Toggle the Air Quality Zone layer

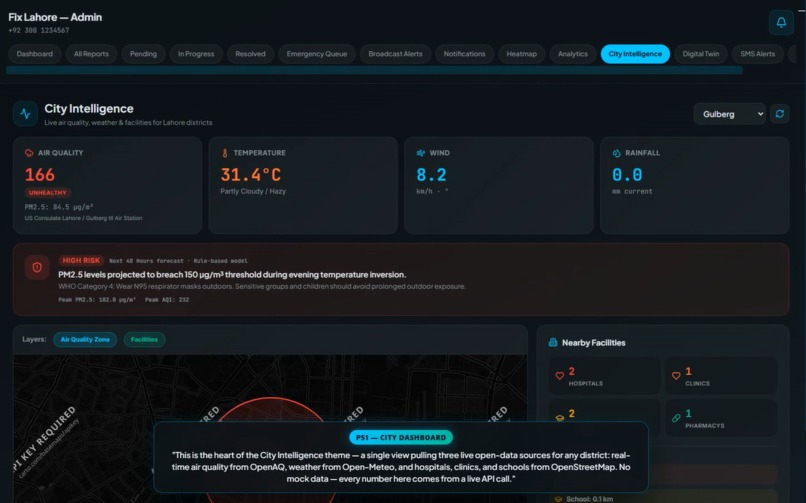click(x=85, y=339)
